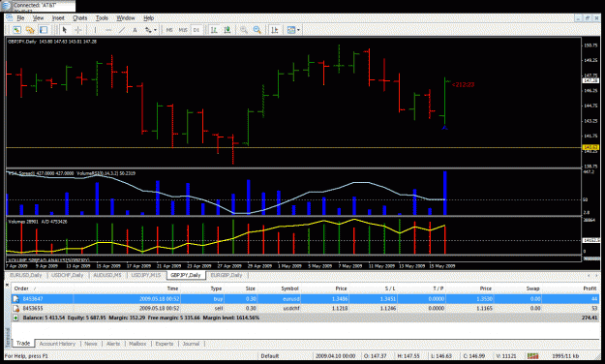
Task: Click the blue arrow marker under last bar
Action: pyautogui.click(x=444, y=127)
